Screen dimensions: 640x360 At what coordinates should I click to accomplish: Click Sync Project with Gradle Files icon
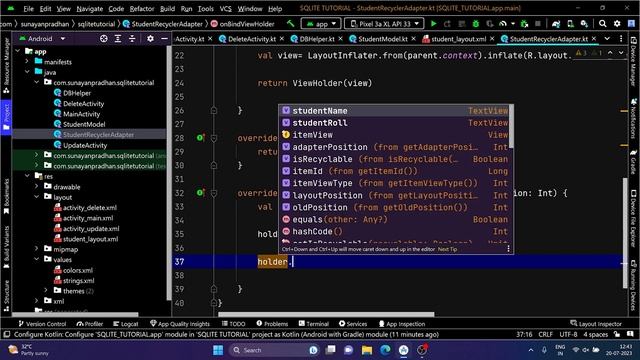tap(556, 24)
